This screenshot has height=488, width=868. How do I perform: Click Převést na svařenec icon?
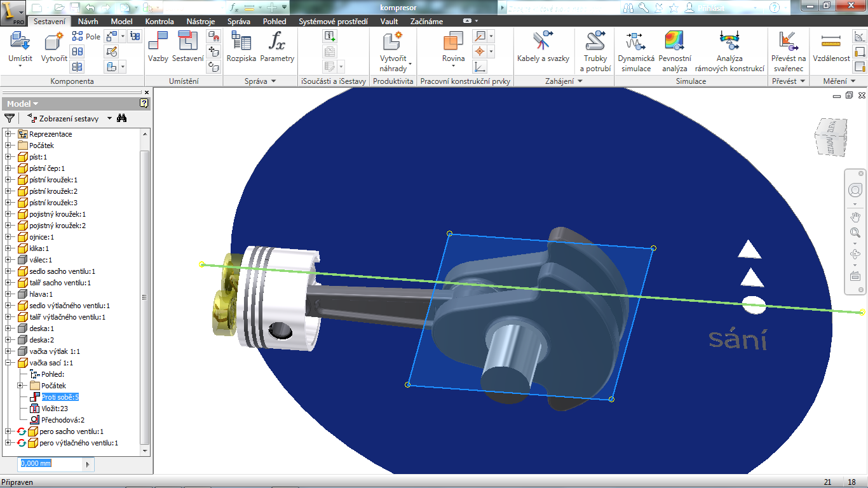pos(789,41)
